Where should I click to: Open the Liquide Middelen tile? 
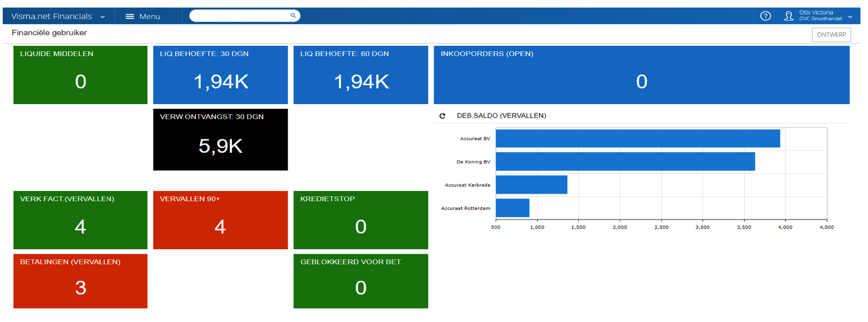(80, 75)
